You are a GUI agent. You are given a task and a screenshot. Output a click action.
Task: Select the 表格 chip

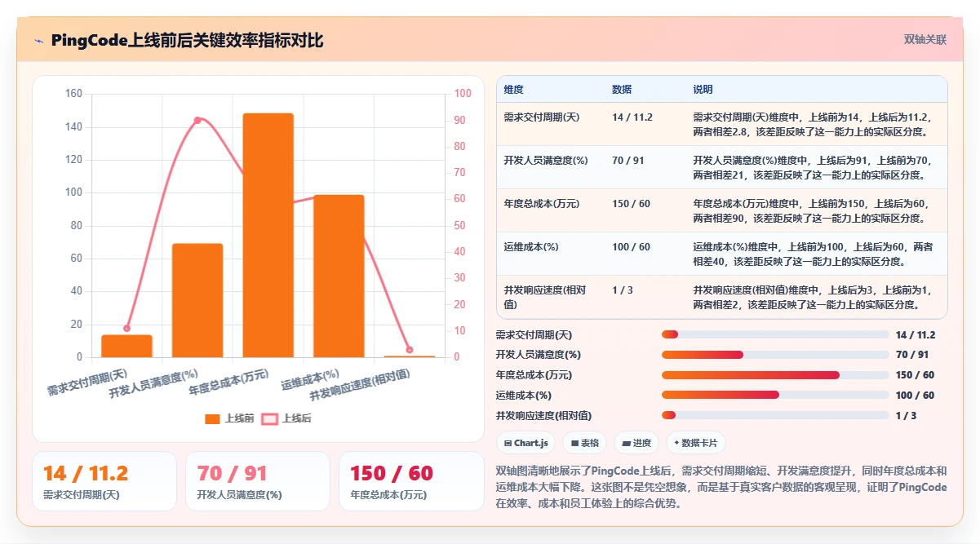[x=584, y=443]
